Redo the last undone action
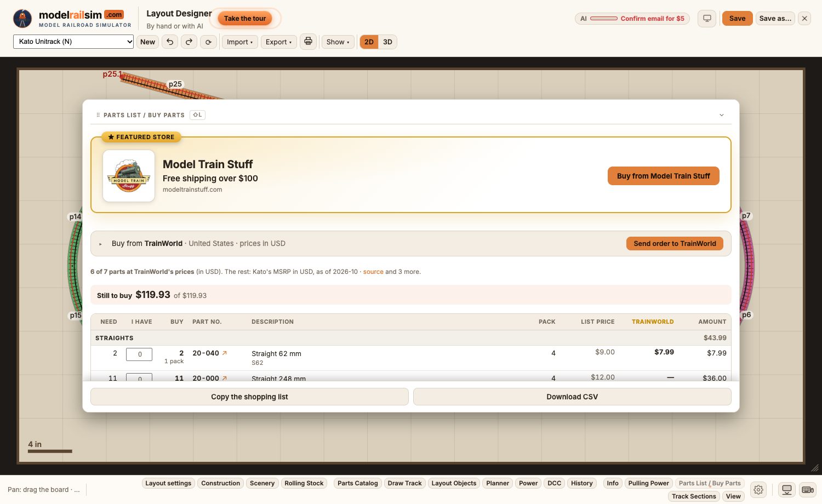The width and height of the screenshot is (822, 504). click(x=189, y=42)
